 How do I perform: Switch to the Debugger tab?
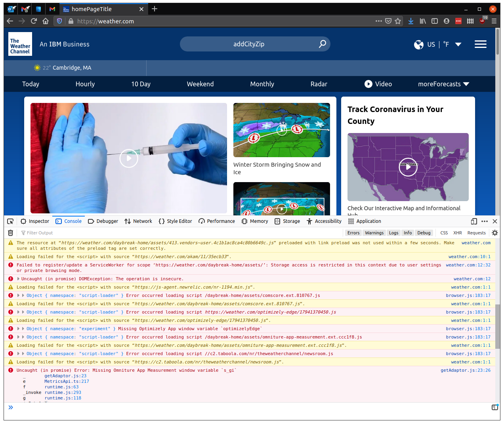103,221
